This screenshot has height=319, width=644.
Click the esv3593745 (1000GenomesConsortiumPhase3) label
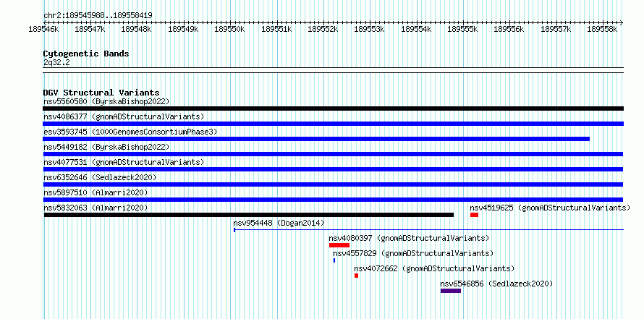click(x=130, y=132)
